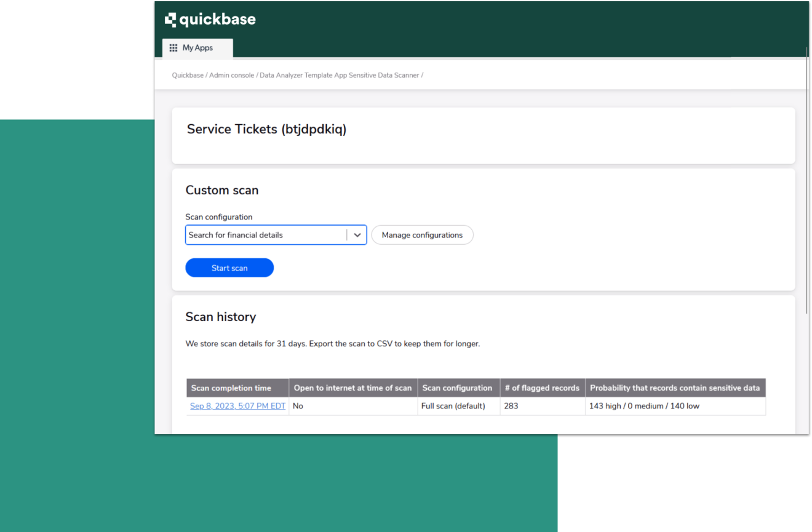Open the My Apps grid icon
Image resolution: width=812 pixels, height=532 pixels.
pyautogui.click(x=174, y=47)
